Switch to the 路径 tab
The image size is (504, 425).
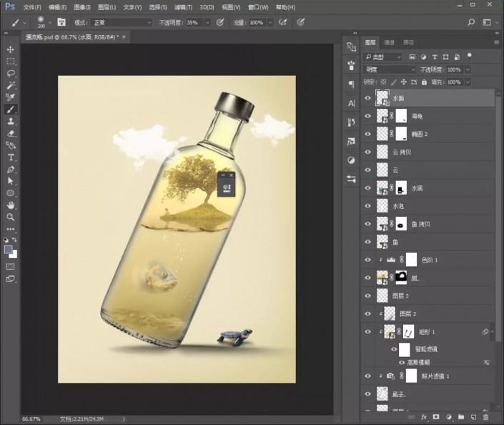[408, 42]
